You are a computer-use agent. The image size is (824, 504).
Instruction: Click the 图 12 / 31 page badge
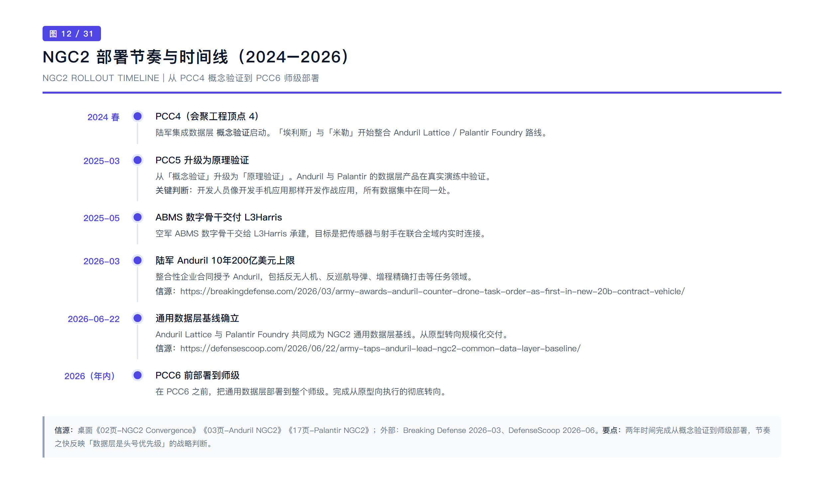pos(71,34)
